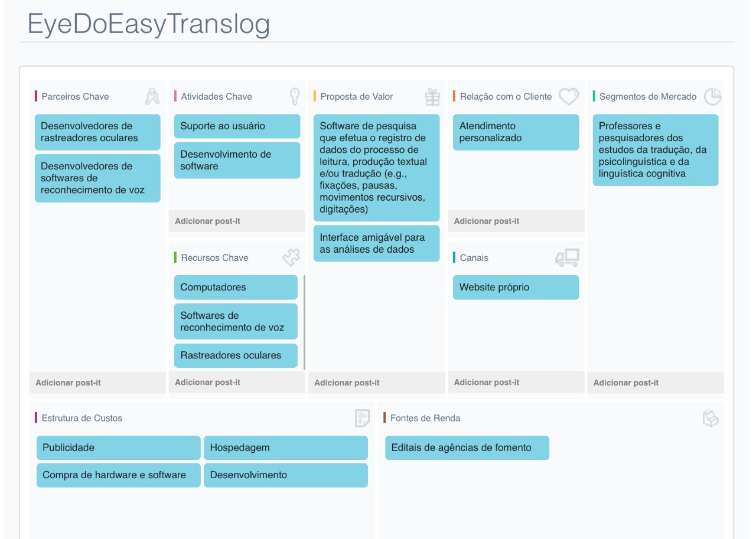Viewport: 756px width, 539px height.
Task: Click the Atividades Chave key icon
Action: pyautogui.click(x=294, y=96)
